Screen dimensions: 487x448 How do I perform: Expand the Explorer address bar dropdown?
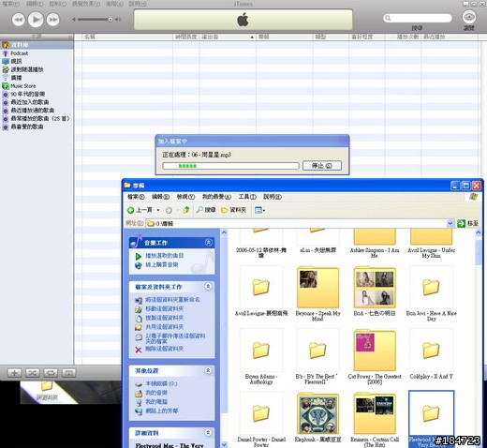point(450,223)
